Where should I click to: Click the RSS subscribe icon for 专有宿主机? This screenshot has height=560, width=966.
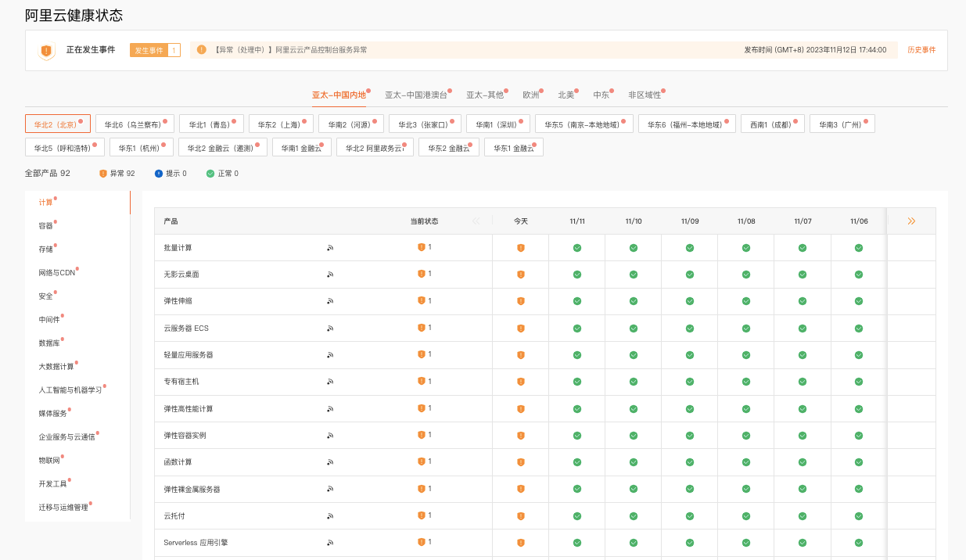[x=330, y=382]
